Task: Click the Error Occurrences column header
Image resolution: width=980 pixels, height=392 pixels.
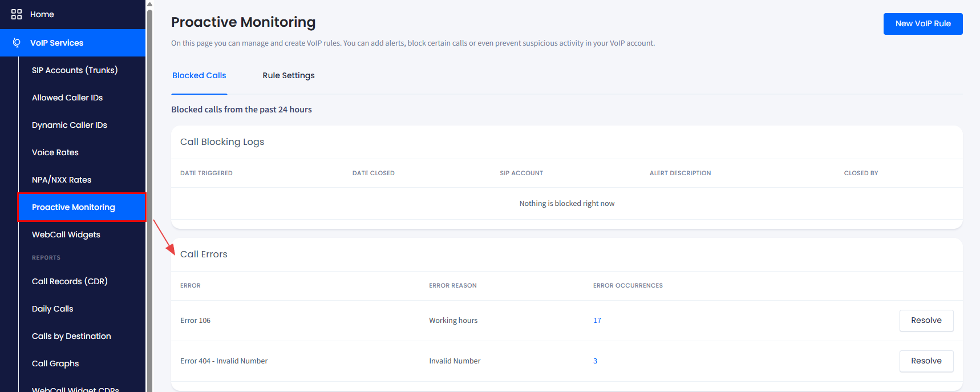Action: [628, 285]
